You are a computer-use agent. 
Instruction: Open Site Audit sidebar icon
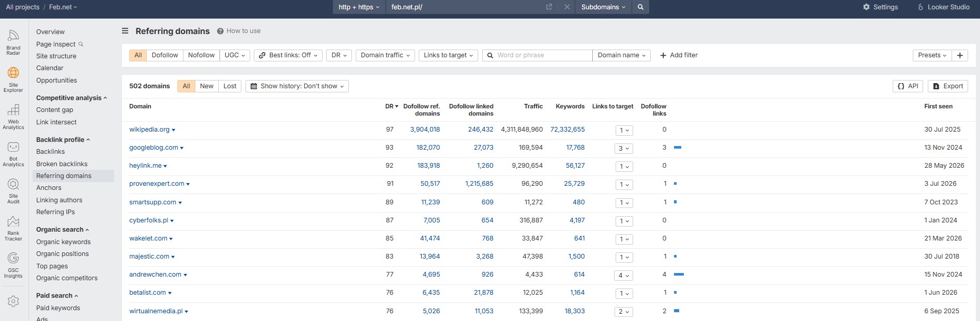(13, 191)
